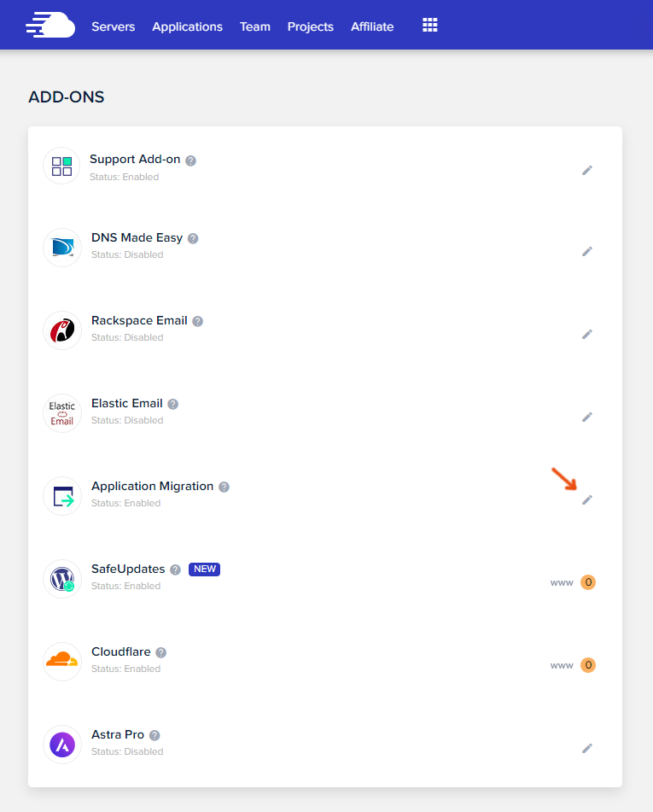This screenshot has height=812, width=653.
Task: Select the Support Add-on title
Action: pyautogui.click(x=135, y=159)
